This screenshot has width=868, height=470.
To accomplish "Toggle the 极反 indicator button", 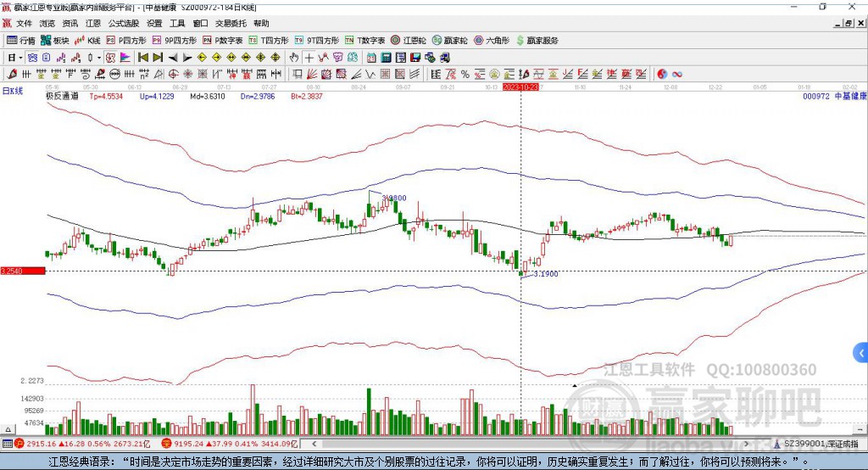I will (x=111, y=58).
